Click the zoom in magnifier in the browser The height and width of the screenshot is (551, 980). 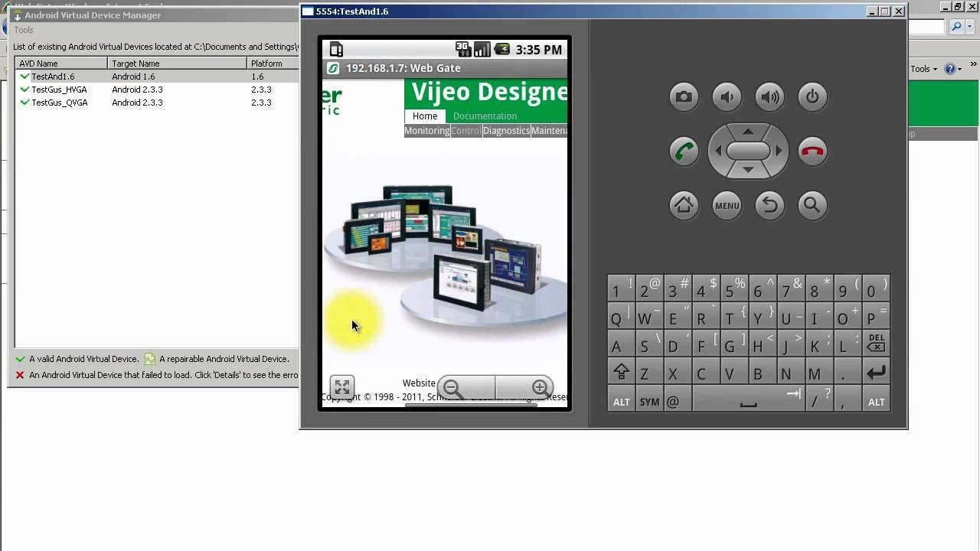[x=539, y=388]
